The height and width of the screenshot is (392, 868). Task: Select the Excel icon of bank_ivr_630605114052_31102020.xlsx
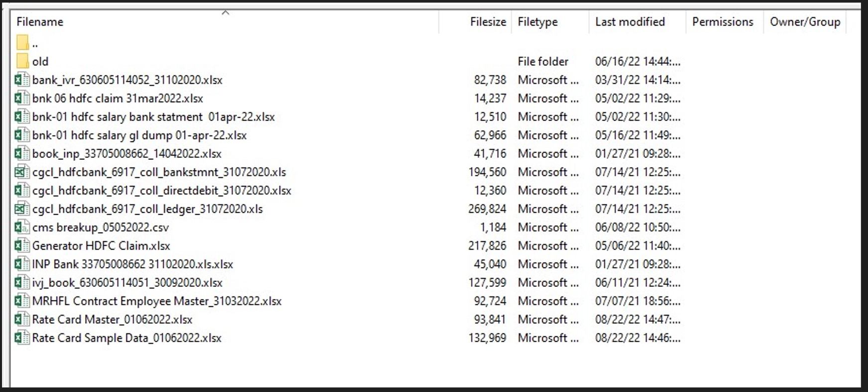[22, 80]
